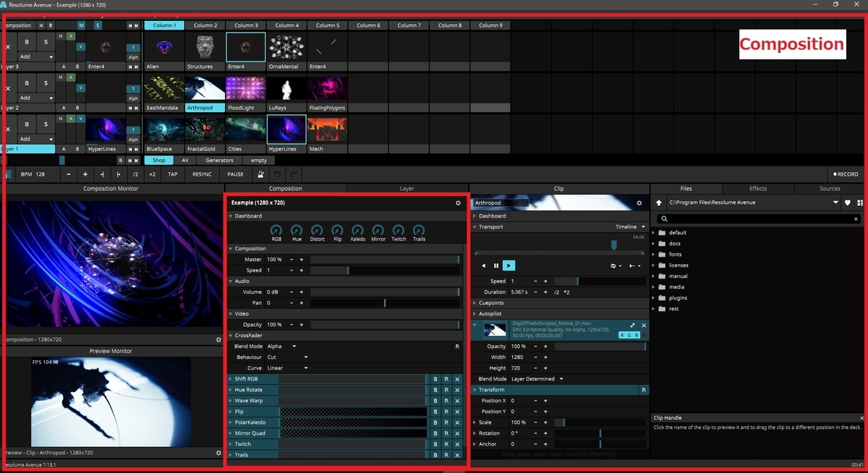
Task: Adjust the Audio Pan slider
Action: pyautogui.click(x=385, y=303)
